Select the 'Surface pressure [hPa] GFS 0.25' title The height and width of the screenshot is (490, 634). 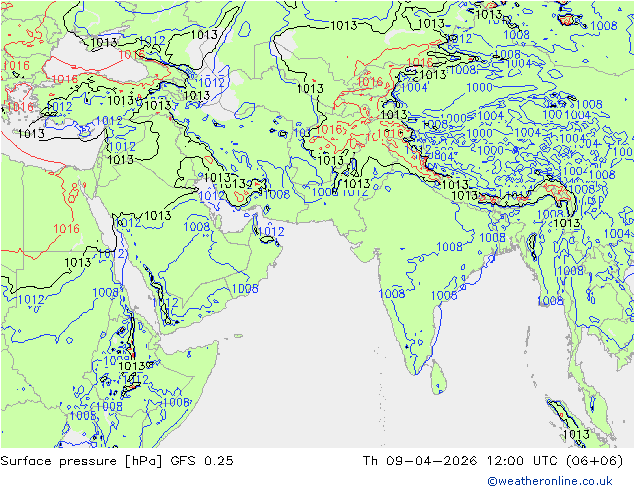coord(117,461)
